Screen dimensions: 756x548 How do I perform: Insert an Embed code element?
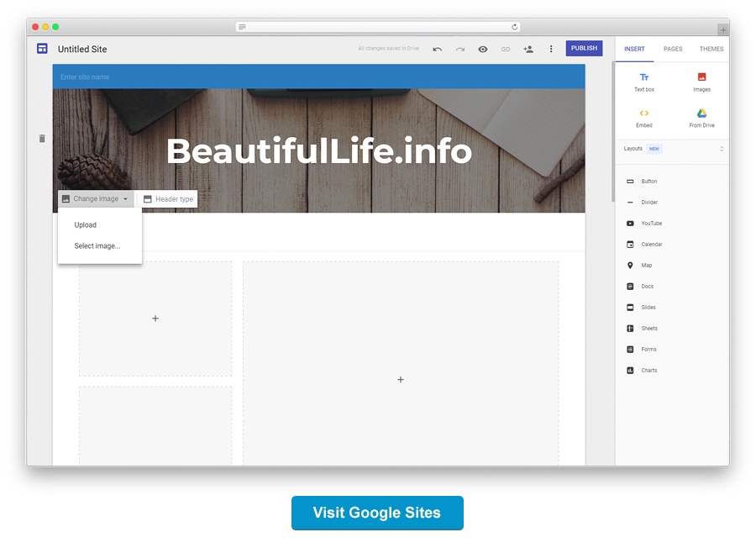[x=644, y=119]
